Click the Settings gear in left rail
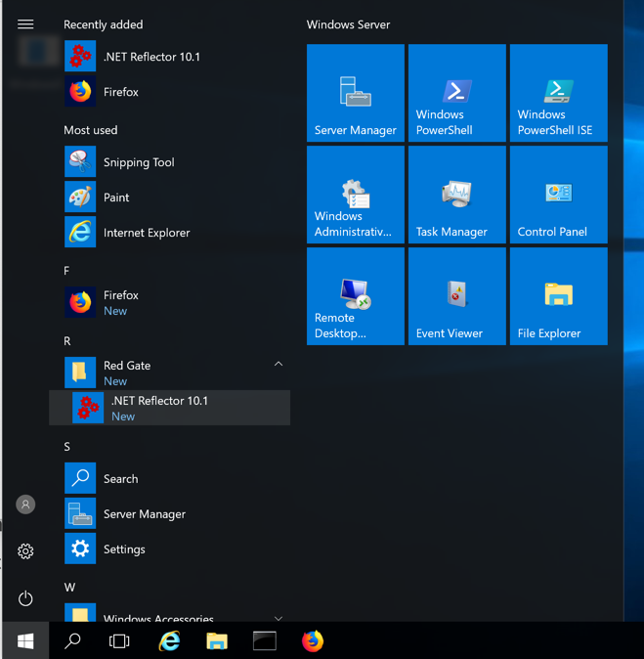Viewport: 644px width, 659px height. click(x=25, y=551)
